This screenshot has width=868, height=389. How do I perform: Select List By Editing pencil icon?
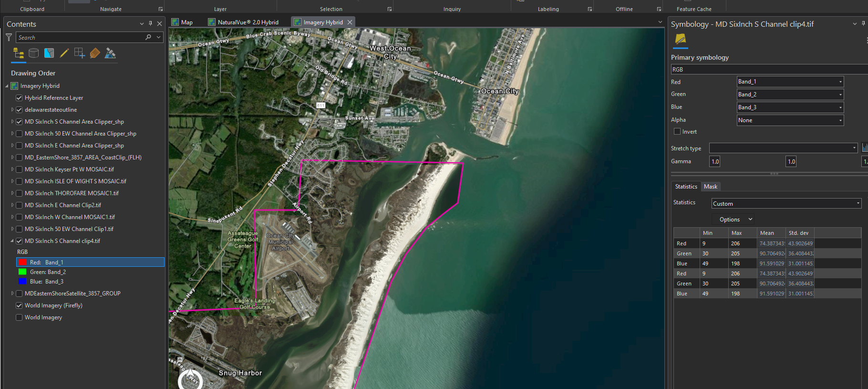(x=64, y=53)
